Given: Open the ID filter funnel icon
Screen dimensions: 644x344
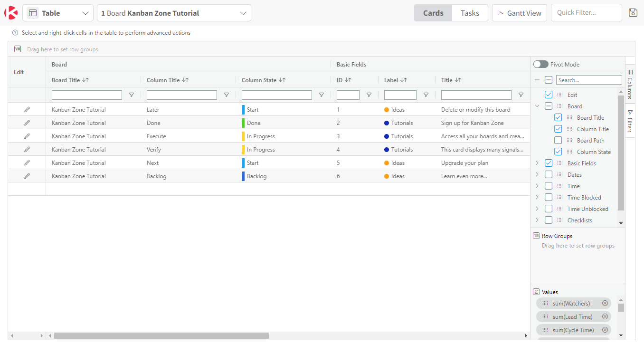Looking at the screenshot, I should pyautogui.click(x=369, y=95).
